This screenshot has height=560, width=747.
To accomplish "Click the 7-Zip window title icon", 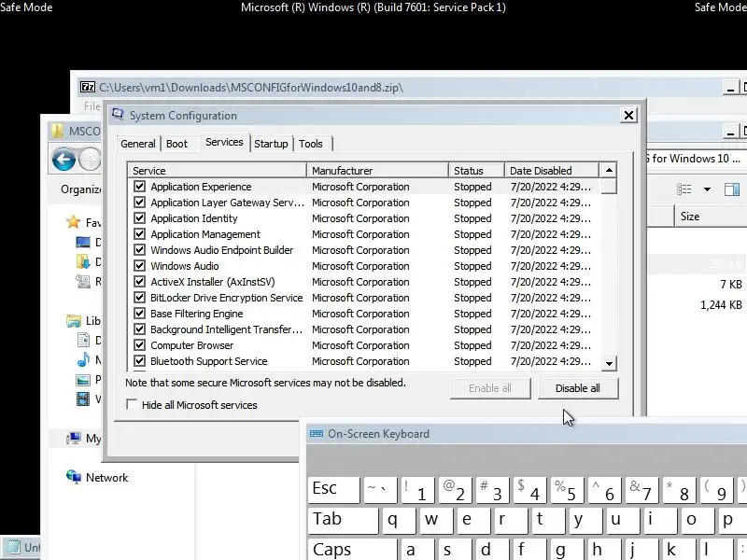I will click(x=88, y=87).
